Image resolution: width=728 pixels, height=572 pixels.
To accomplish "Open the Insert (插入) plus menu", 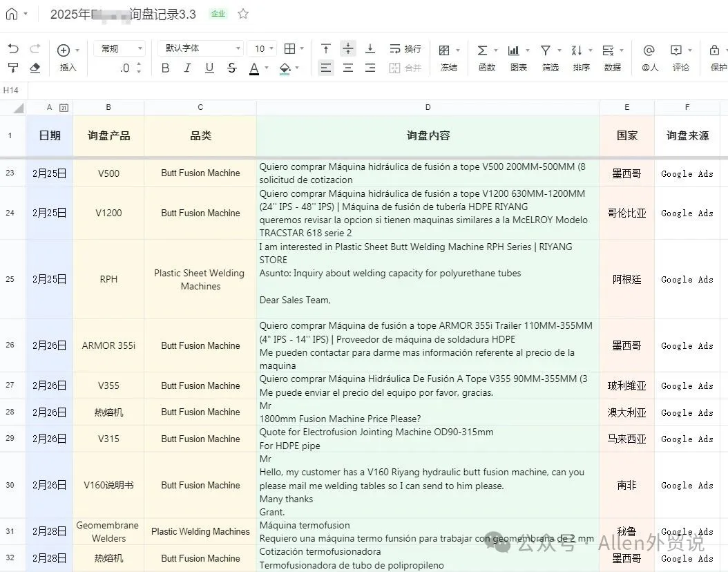I will pyautogui.click(x=64, y=50).
